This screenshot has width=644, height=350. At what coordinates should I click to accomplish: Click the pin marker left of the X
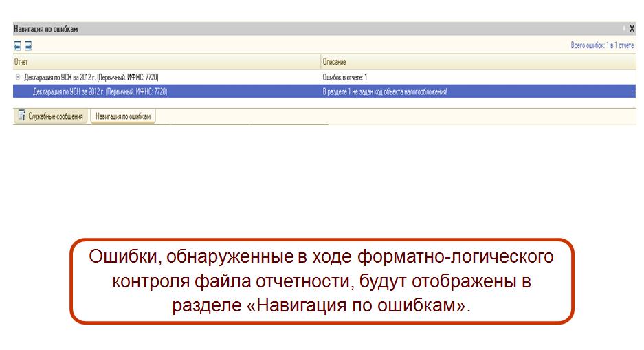(x=624, y=29)
